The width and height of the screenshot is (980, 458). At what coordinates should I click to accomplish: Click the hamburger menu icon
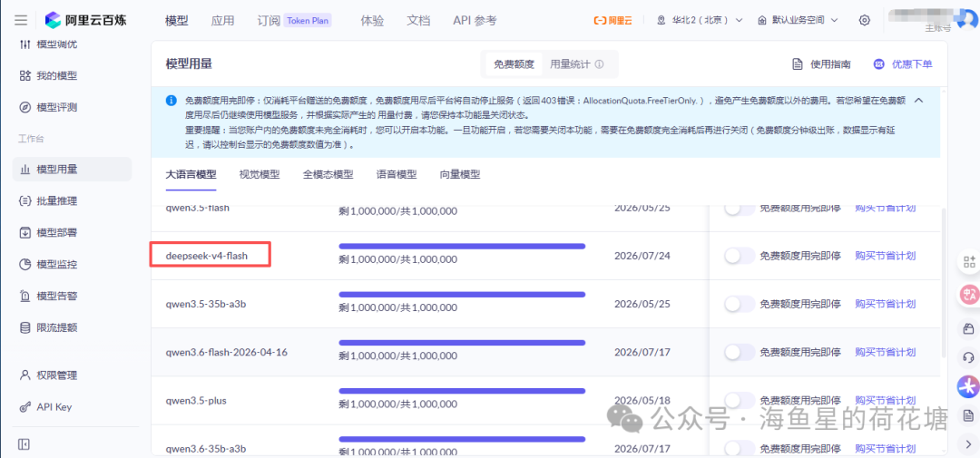point(21,20)
